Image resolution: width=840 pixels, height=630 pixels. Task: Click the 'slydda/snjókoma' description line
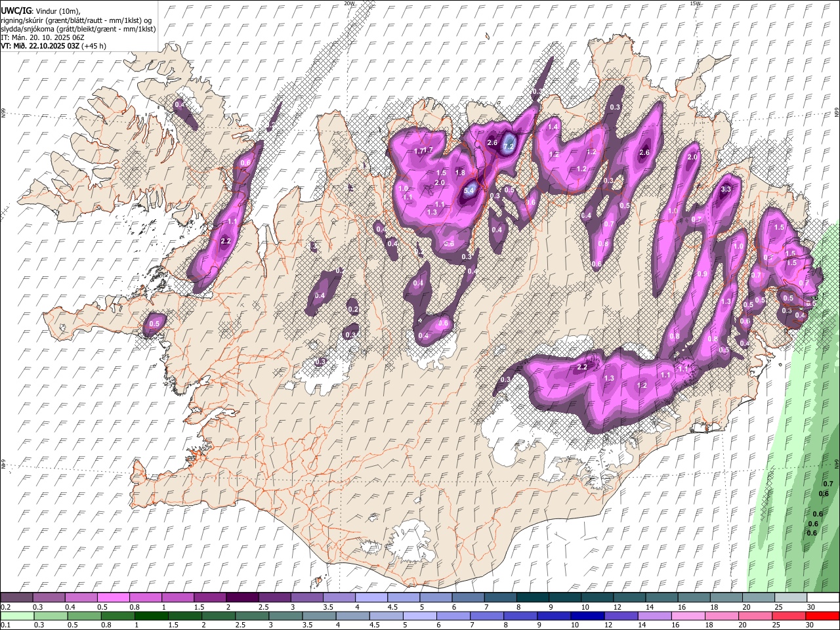pyautogui.click(x=78, y=29)
